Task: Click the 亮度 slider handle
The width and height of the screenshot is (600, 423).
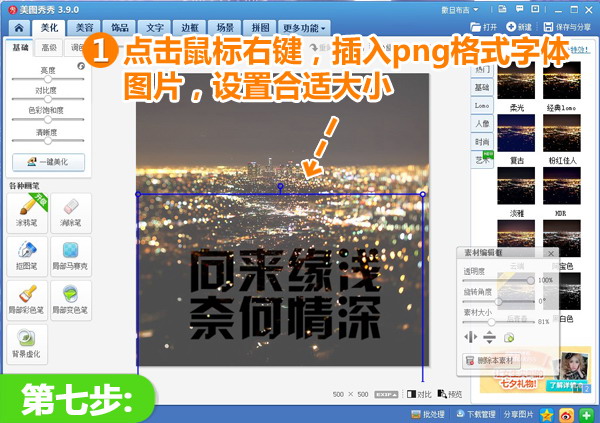Action: [48, 79]
